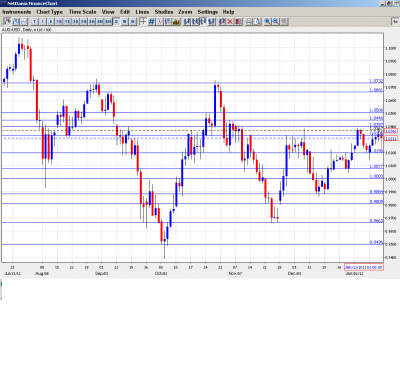Switch to 1H time scale button

[x=83, y=22]
